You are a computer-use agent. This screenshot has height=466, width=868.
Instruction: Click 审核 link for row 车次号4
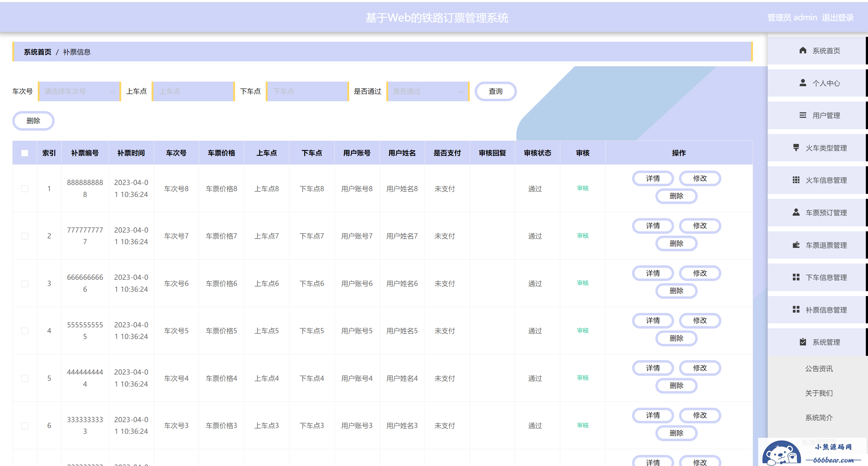(x=583, y=378)
